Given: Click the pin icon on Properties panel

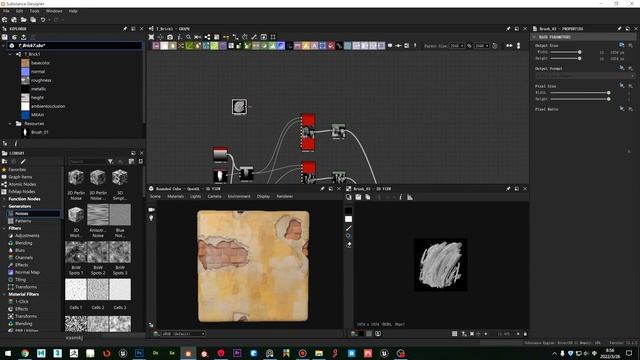Looking at the screenshot, I should pos(619,29).
